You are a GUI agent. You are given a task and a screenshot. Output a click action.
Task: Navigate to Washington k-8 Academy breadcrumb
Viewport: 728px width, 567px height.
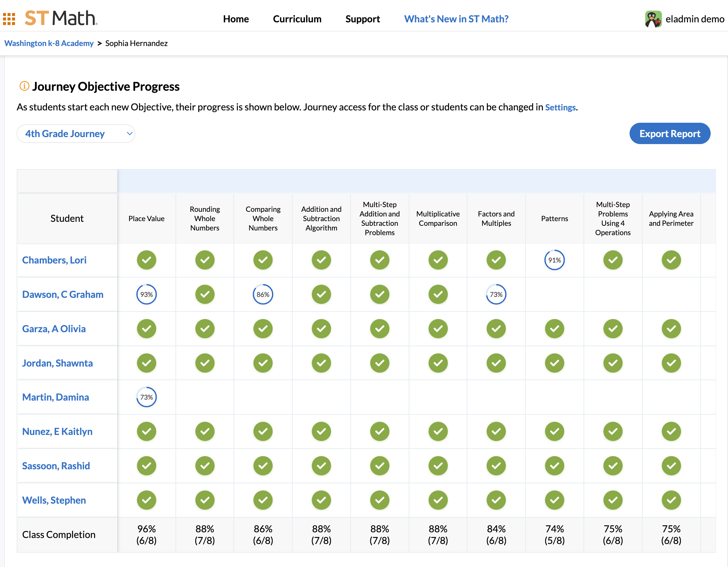[x=49, y=43]
